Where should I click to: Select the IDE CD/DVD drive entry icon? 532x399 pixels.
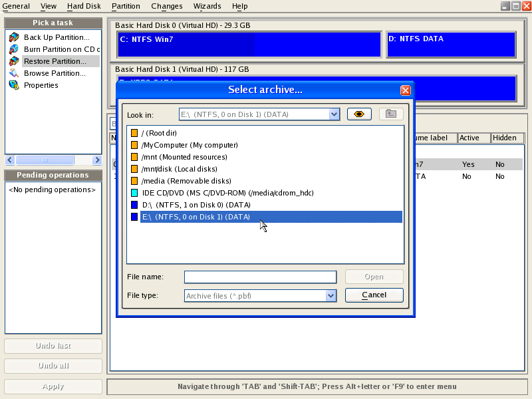[x=134, y=193]
